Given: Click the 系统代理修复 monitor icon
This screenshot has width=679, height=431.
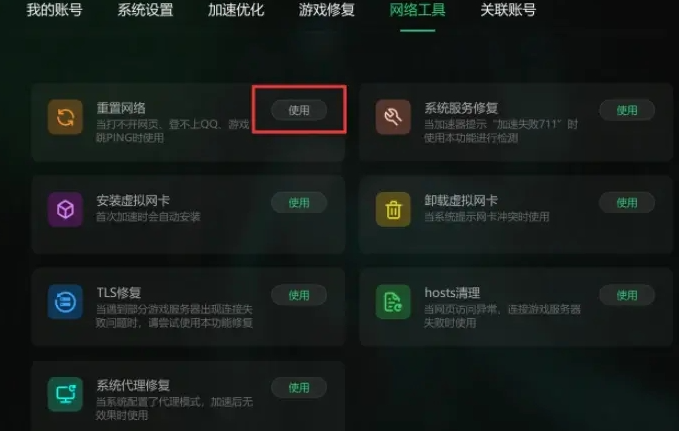Looking at the screenshot, I should pos(65,394).
